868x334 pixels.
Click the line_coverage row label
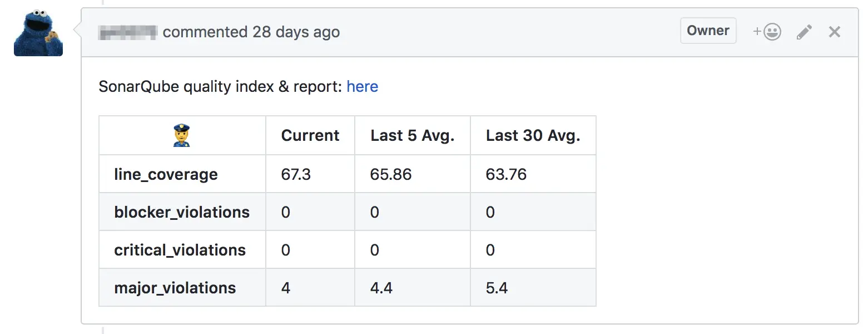pos(166,175)
